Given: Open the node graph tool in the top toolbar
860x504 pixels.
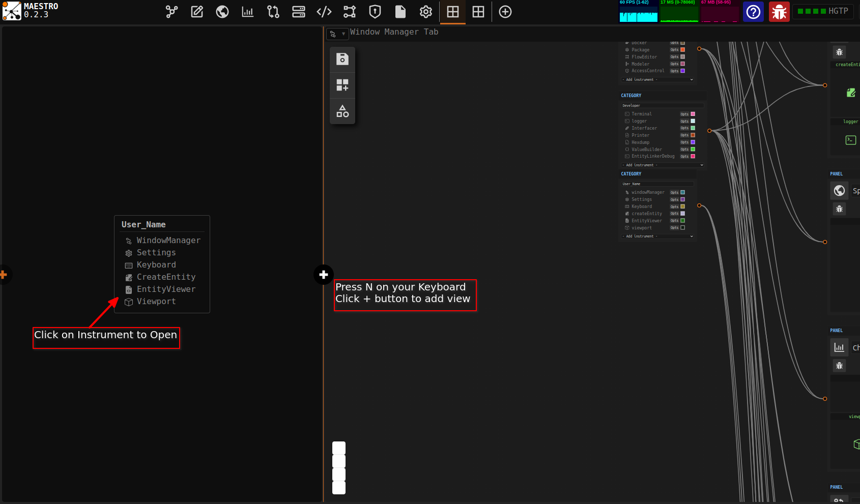Looking at the screenshot, I should 171,12.
